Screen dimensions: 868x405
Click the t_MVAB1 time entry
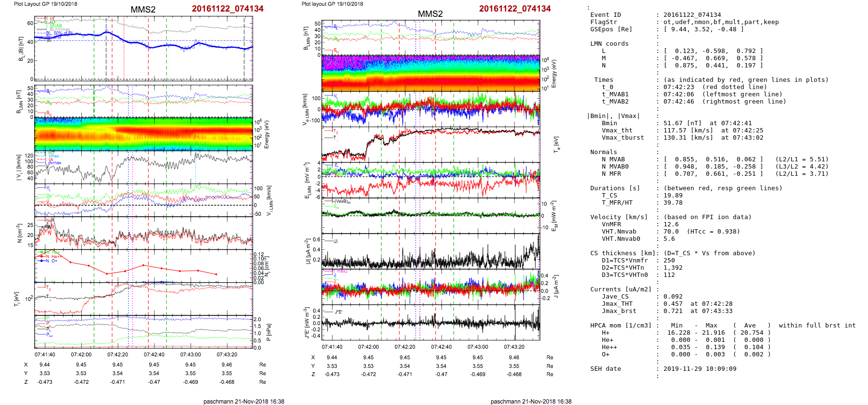tap(615, 94)
